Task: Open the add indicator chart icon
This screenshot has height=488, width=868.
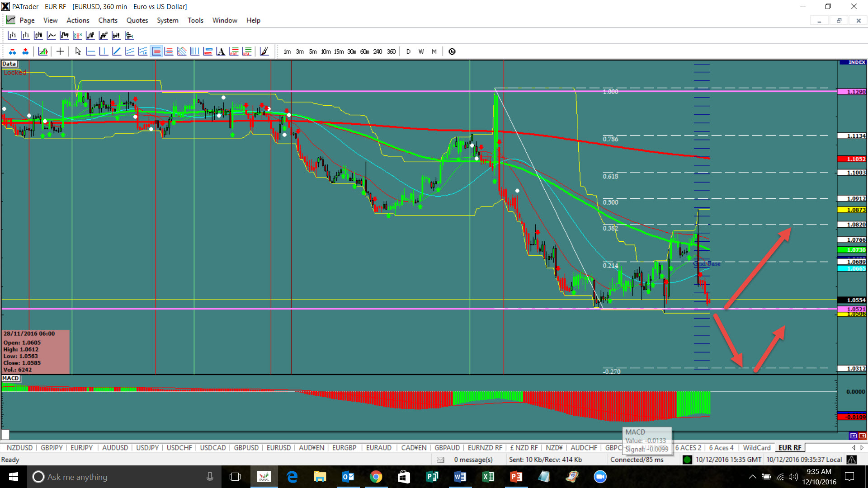Action: click(43, 52)
